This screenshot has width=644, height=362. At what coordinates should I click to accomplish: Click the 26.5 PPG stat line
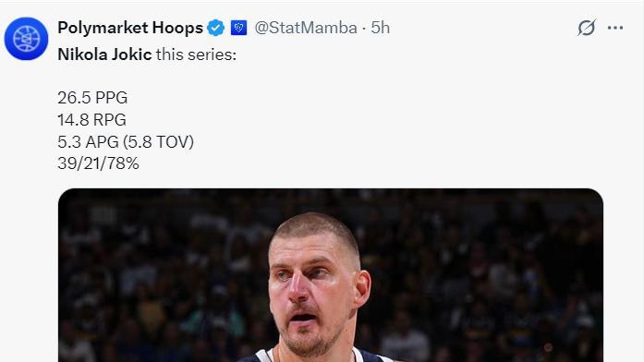[92, 98]
